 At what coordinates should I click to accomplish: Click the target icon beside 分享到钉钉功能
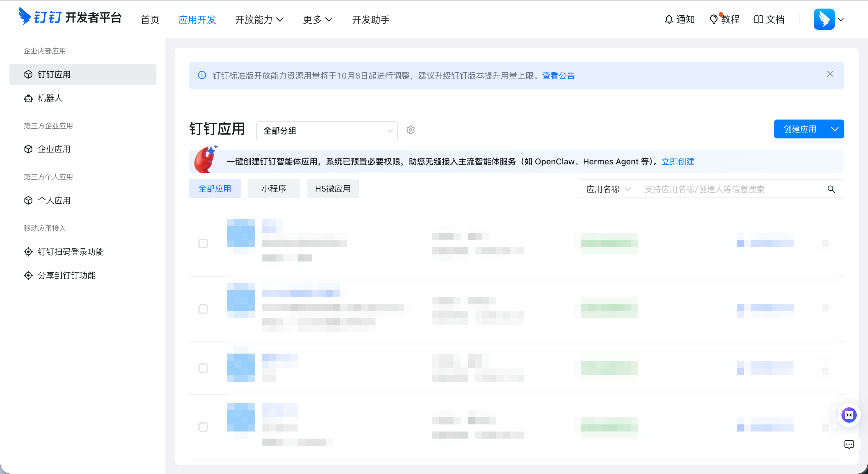(28, 276)
